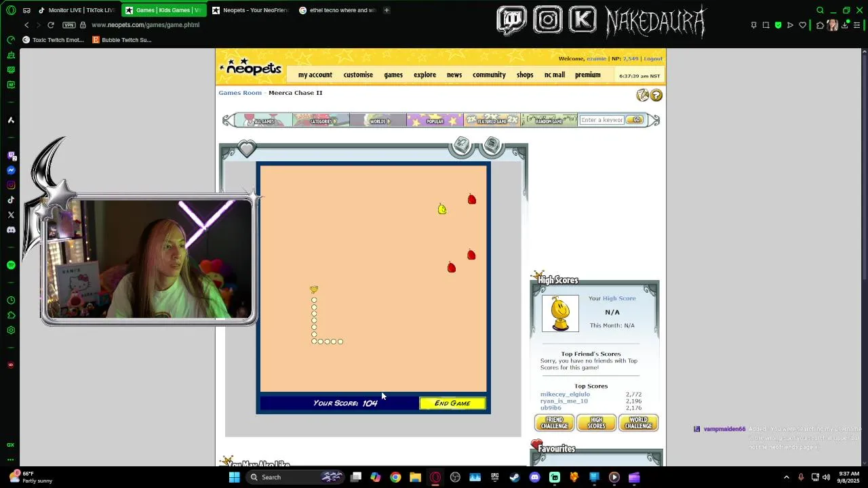Click the right arrow of games bar

pyautogui.click(x=654, y=120)
